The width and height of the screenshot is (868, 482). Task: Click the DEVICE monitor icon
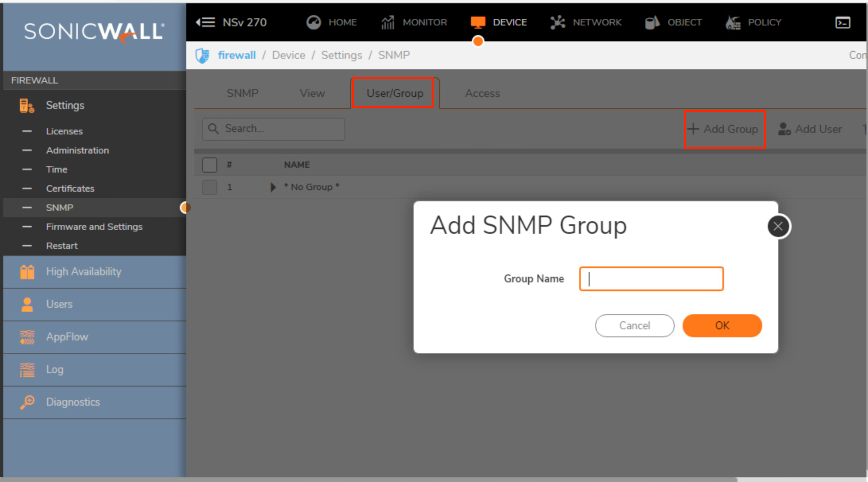[x=478, y=22]
